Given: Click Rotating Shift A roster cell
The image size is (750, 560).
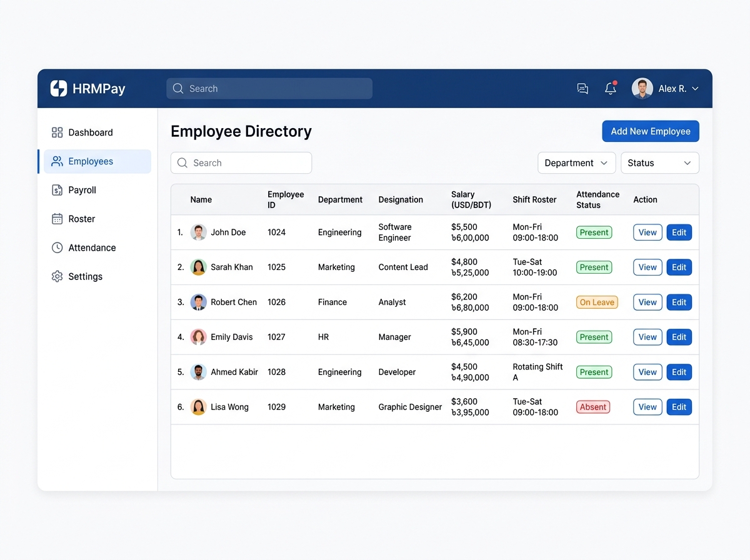Looking at the screenshot, I should coord(537,372).
